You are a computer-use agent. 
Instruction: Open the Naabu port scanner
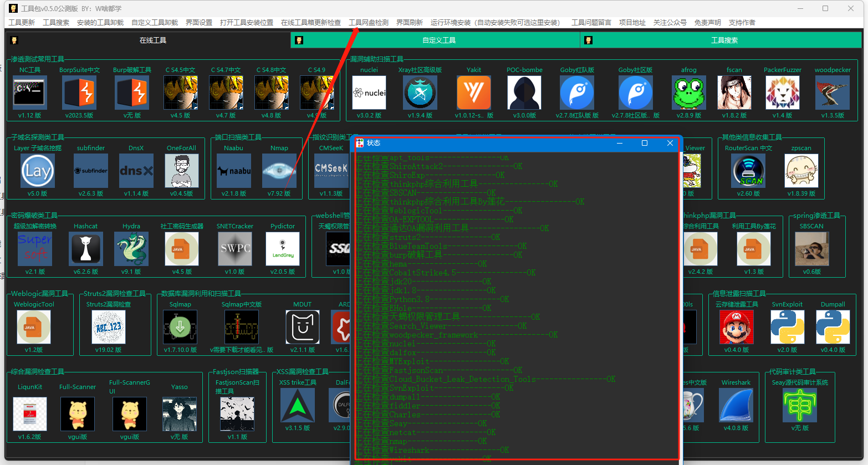234,171
